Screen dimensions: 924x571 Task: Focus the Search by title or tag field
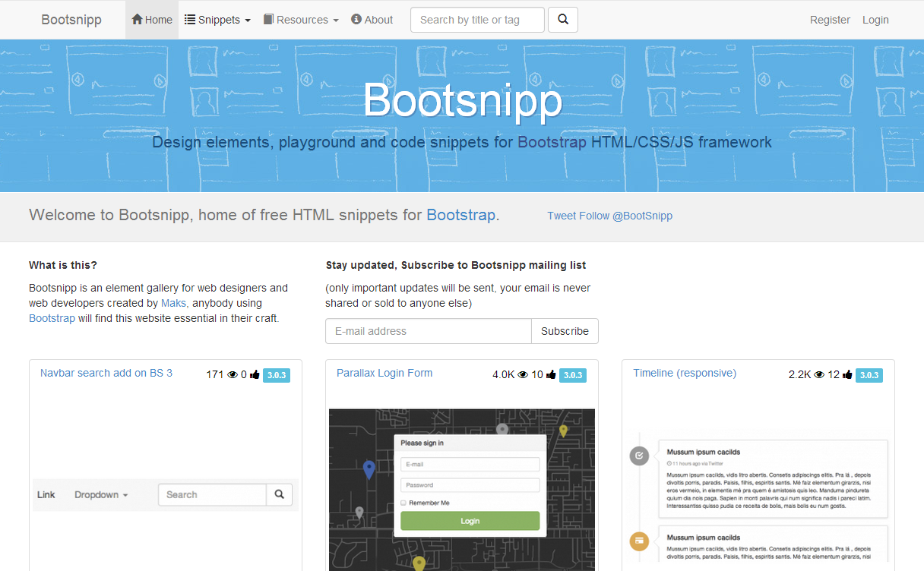click(477, 20)
